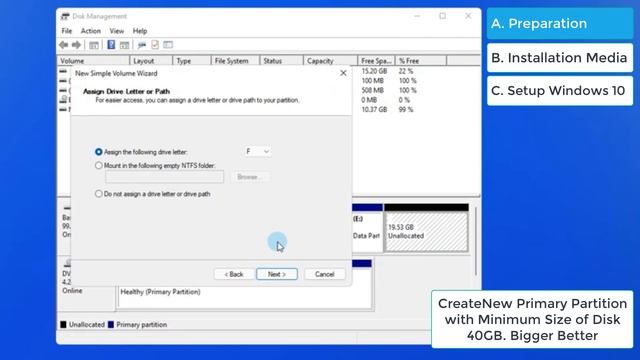Click the 0 % free value
The height and width of the screenshot is (360, 640).
404,100
